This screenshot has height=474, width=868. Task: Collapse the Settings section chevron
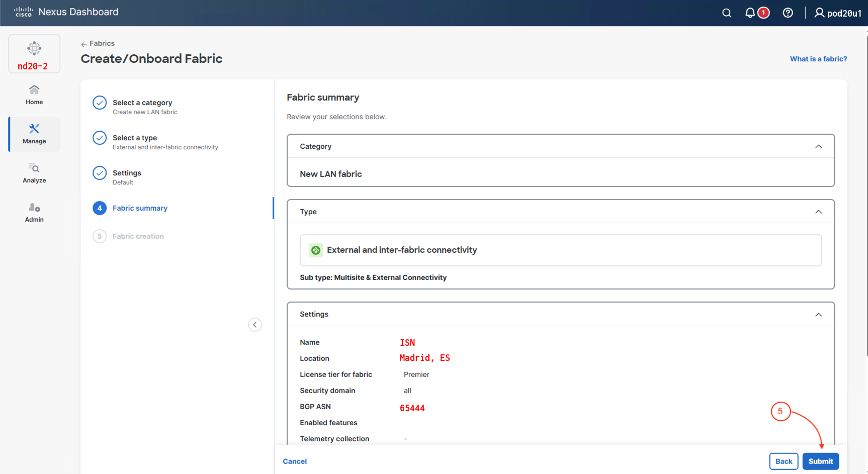[x=818, y=315]
